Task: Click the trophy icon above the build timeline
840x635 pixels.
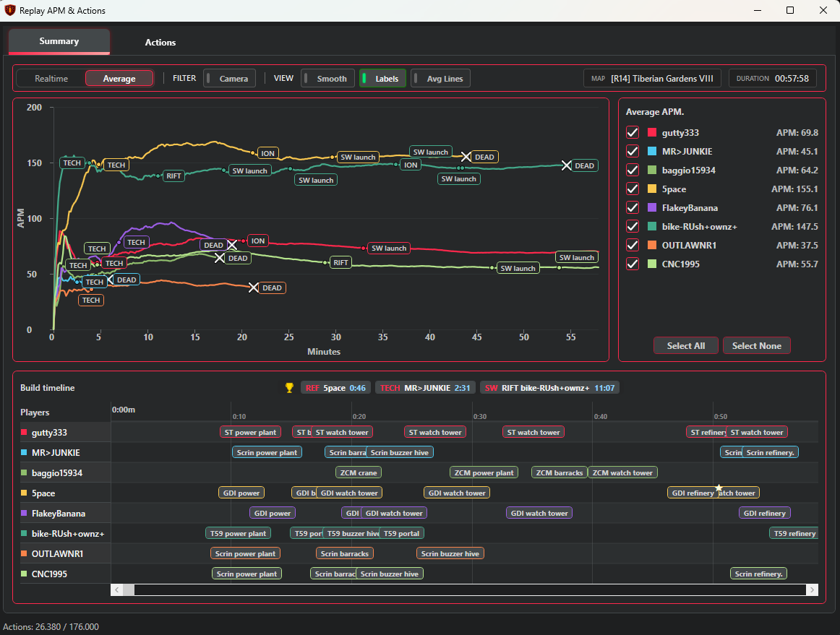Action: 288,386
